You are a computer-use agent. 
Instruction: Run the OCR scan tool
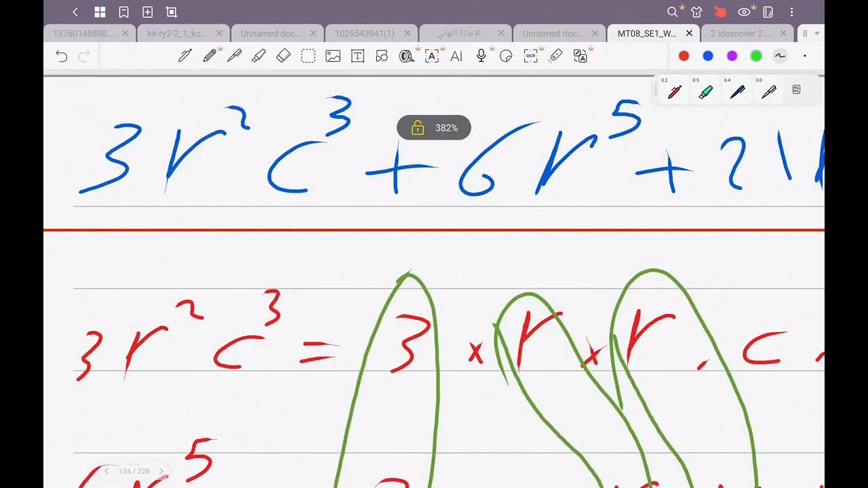click(530, 56)
